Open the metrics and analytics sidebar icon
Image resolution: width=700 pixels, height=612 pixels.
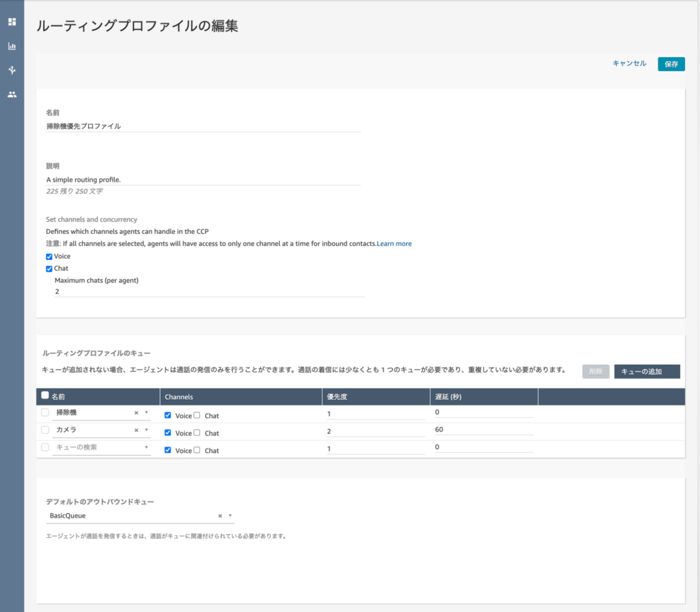click(x=12, y=46)
